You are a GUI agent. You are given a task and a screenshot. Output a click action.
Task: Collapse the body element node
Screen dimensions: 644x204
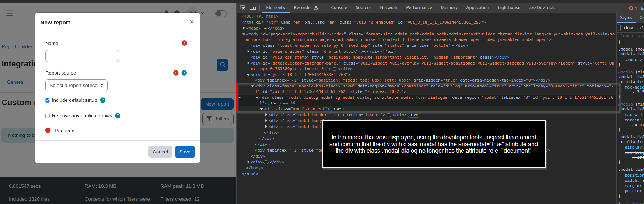point(244,34)
